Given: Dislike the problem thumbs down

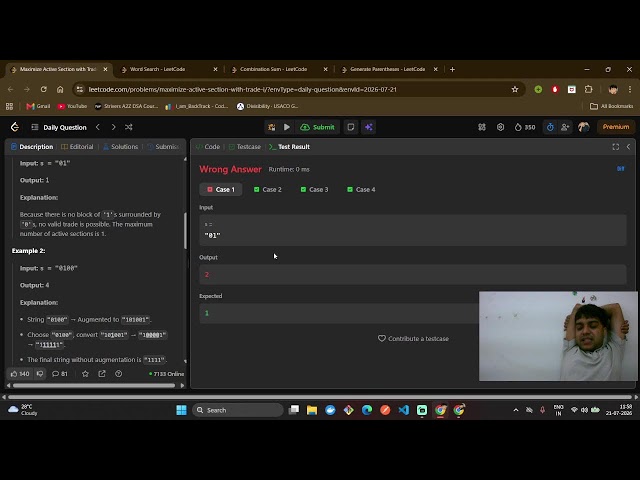Looking at the screenshot, I should (x=40, y=373).
